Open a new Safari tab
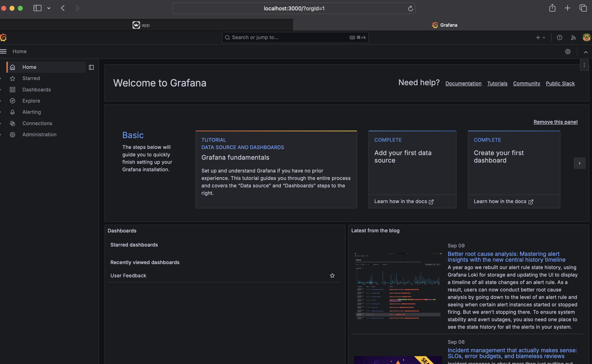 point(567,8)
